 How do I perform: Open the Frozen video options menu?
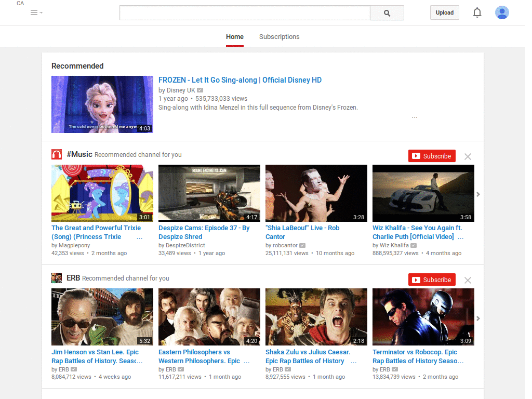pos(414,117)
